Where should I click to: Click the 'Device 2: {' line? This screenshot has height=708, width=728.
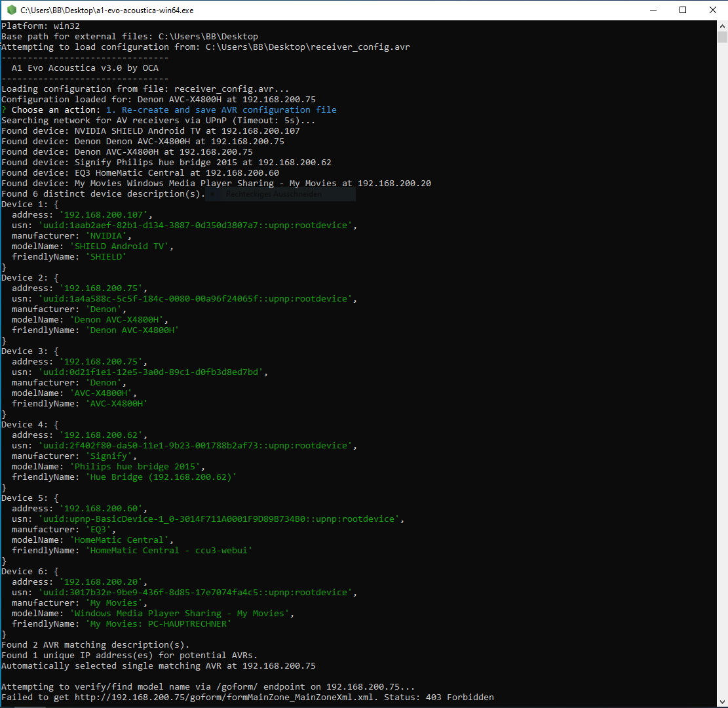click(29, 278)
